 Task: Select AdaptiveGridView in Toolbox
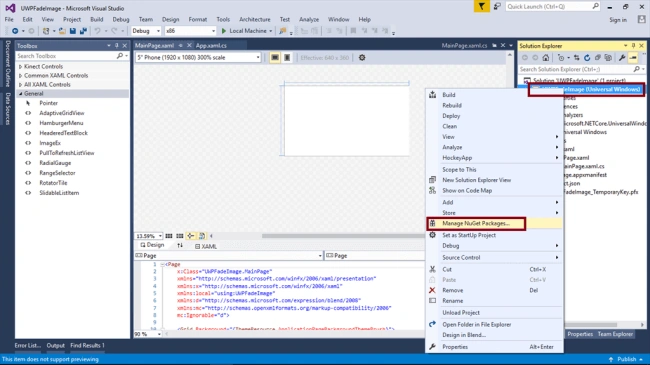tap(62, 113)
